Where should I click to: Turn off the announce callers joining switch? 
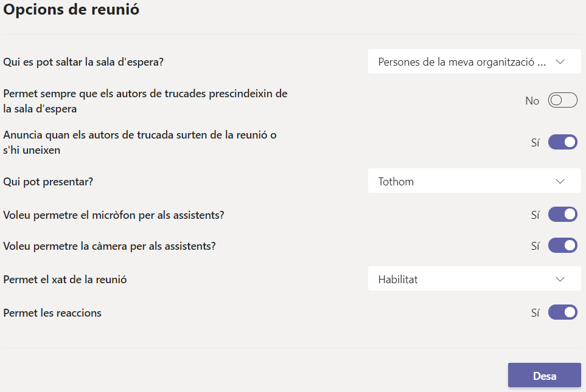point(562,142)
